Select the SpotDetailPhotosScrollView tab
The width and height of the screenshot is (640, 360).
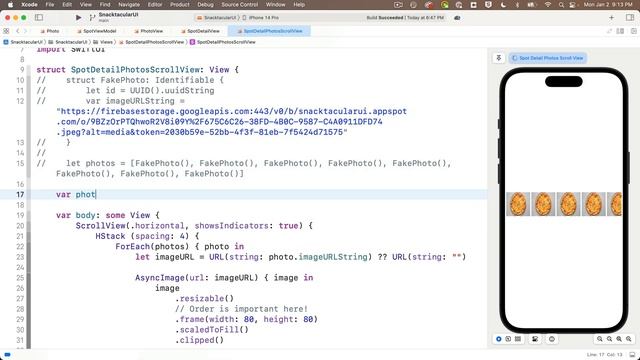coord(269,31)
